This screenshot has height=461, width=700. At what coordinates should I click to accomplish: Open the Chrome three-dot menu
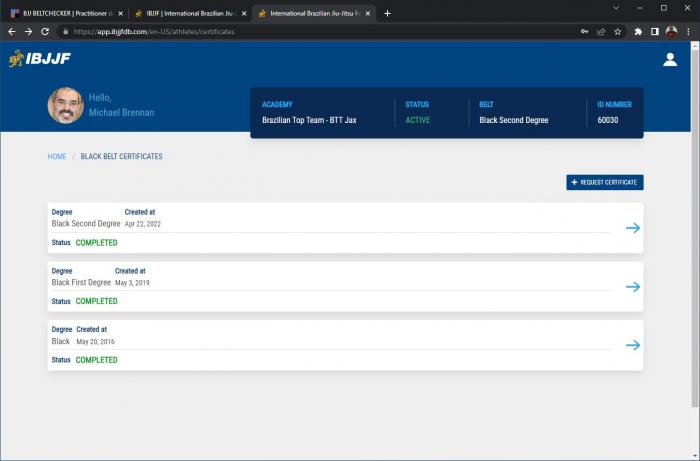[x=688, y=32]
